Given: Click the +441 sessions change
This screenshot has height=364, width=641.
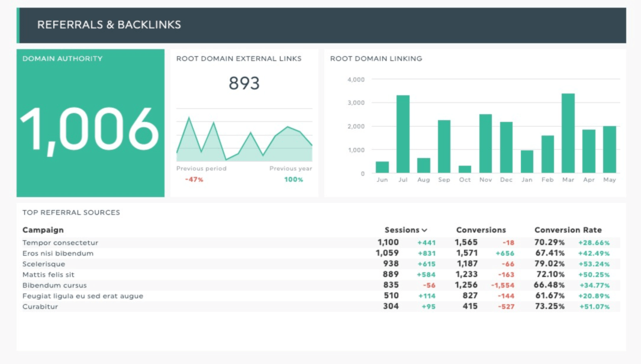Looking at the screenshot, I should tap(426, 243).
